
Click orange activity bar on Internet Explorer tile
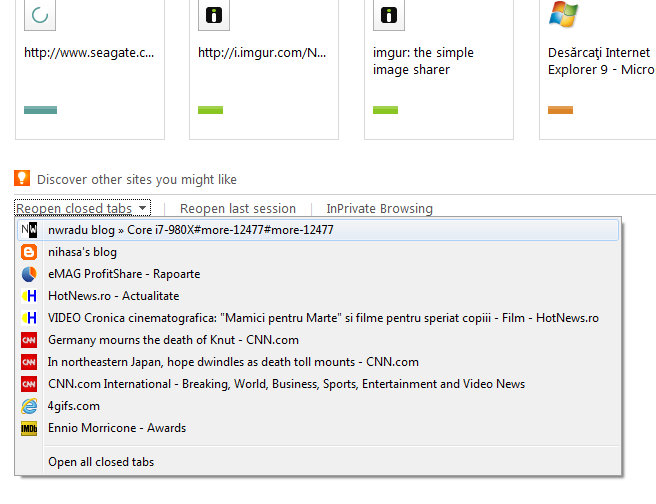coord(560,110)
